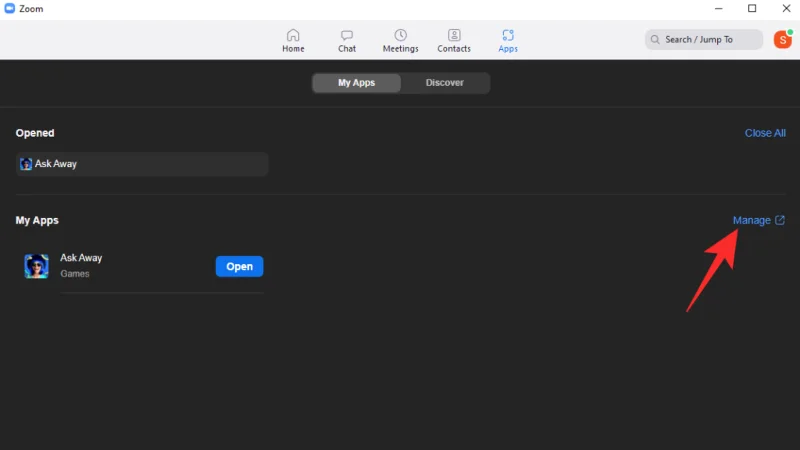800x450 pixels.
Task: Click the external-link icon beside Manage
Action: pyautogui.click(x=780, y=220)
